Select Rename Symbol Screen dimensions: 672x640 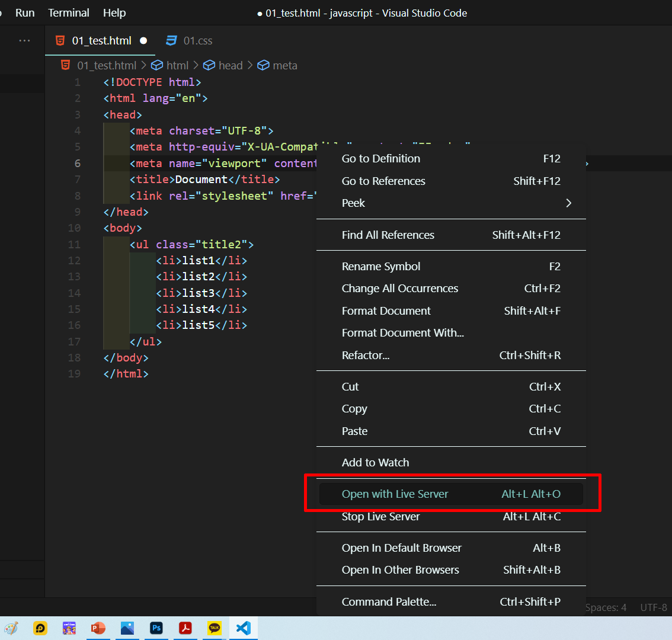point(451,266)
